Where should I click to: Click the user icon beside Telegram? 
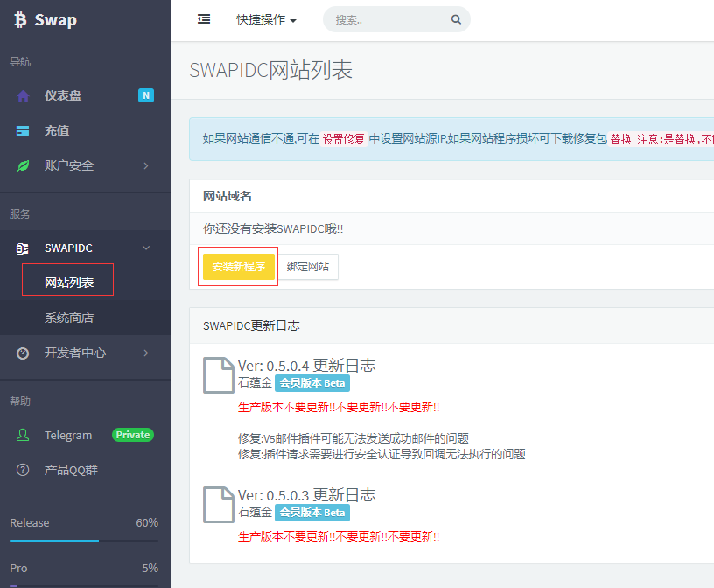click(x=23, y=435)
